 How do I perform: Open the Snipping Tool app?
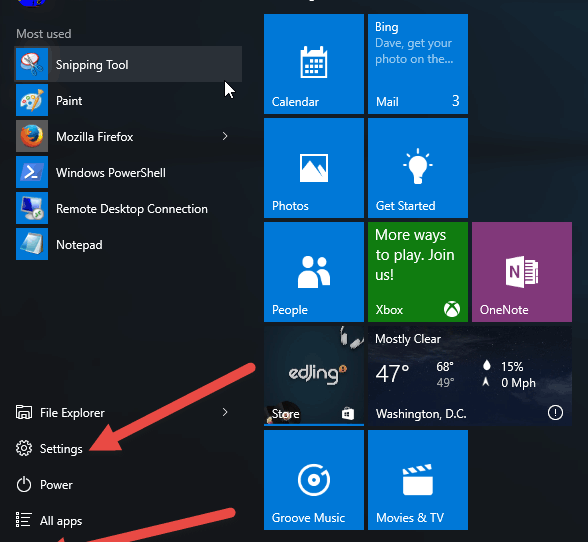click(128, 64)
